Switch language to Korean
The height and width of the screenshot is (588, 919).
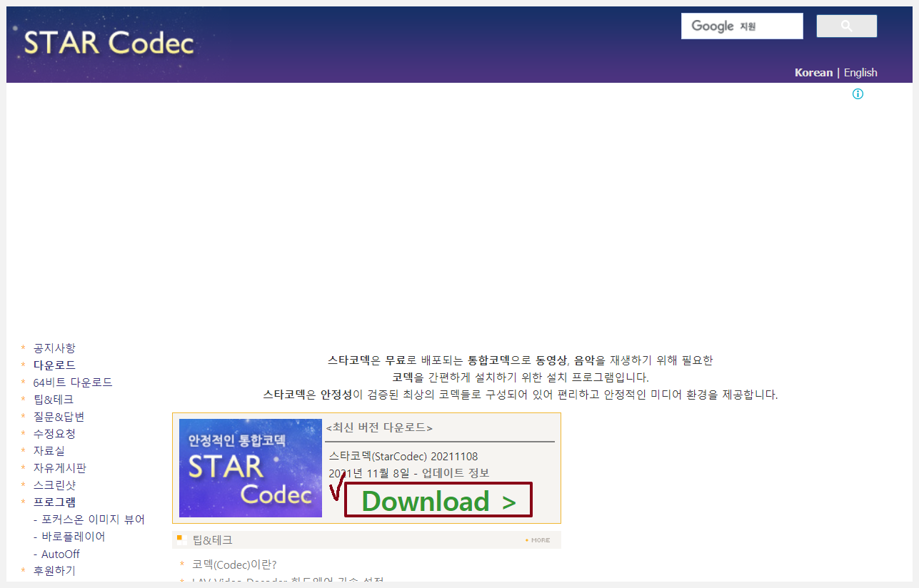coord(813,73)
